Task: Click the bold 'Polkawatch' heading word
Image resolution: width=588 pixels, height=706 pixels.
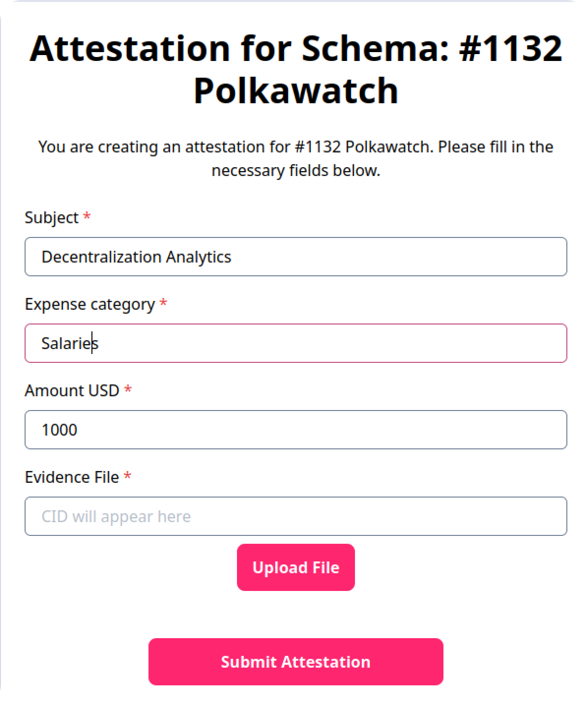Action: (x=295, y=91)
